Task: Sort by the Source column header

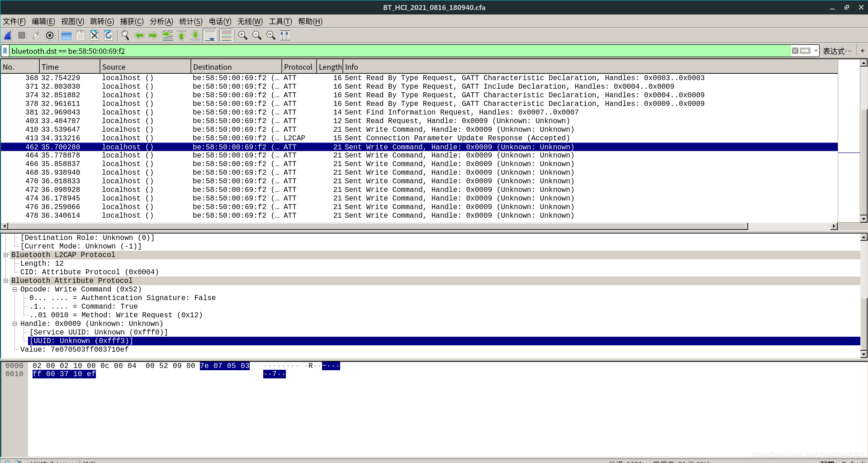Action: tap(145, 67)
